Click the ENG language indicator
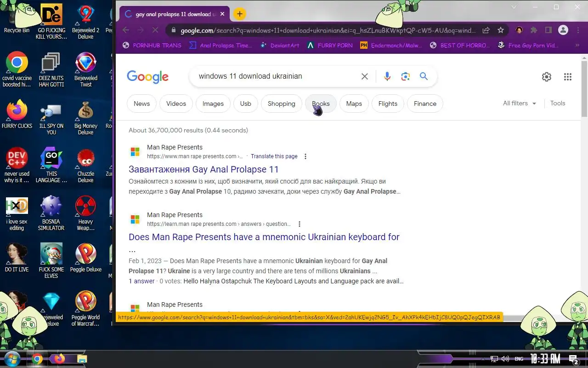 point(519,359)
